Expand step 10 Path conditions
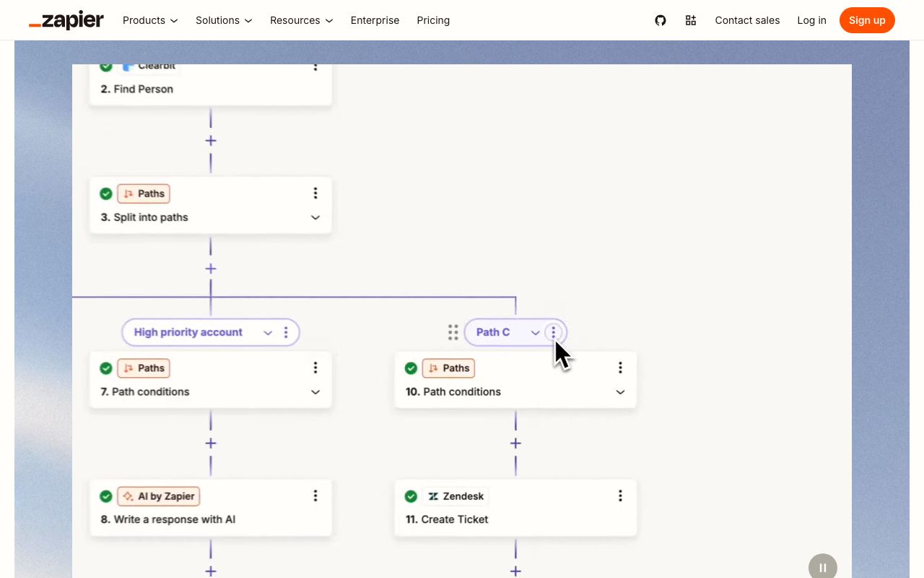The width and height of the screenshot is (924, 578). tap(620, 392)
